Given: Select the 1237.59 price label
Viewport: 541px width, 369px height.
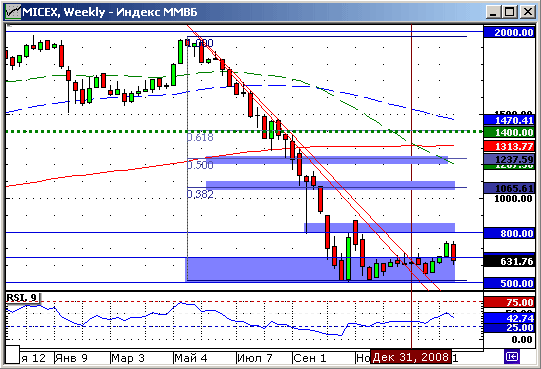Looking at the screenshot, I should point(509,159).
